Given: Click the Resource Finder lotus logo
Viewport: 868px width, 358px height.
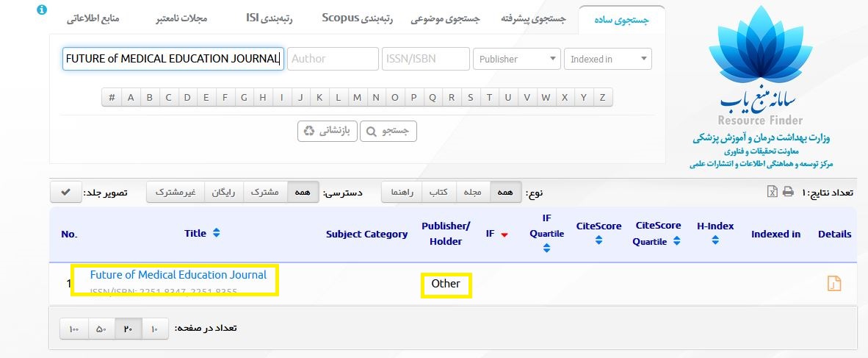Looking at the screenshot, I should (760, 62).
